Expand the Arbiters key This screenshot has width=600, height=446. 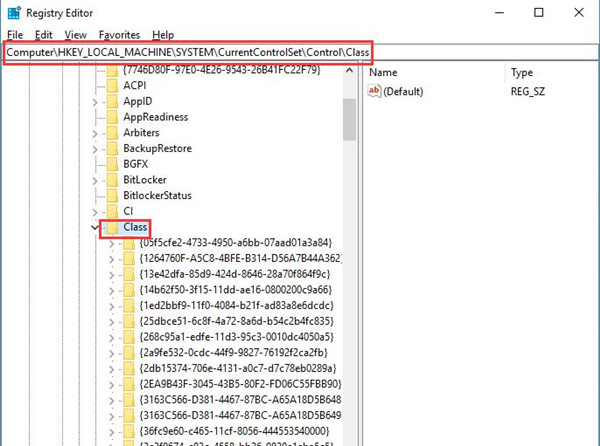click(95, 133)
